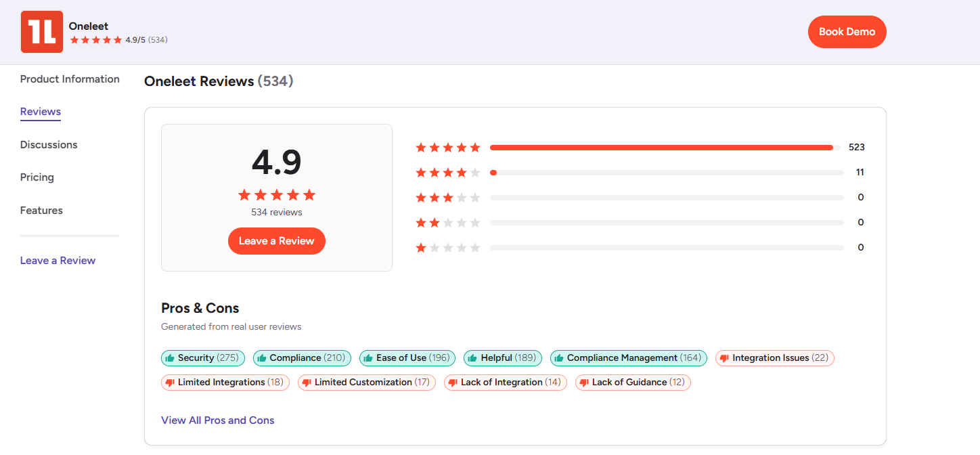Screen dimensions: 980x455
Task: Click the header stars beside 4.9/5
Action: click(96, 40)
